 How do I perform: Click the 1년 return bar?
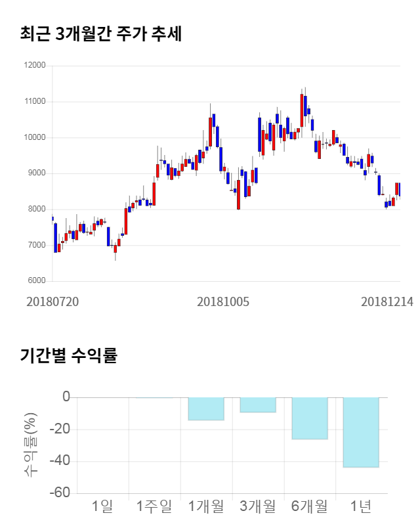coord(361,432)
